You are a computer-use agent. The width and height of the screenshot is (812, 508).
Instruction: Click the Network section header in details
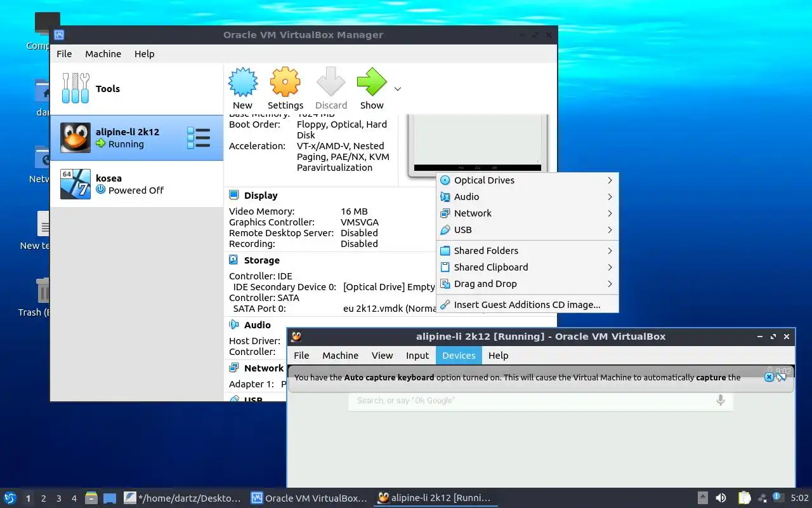[x=264, y=368]
